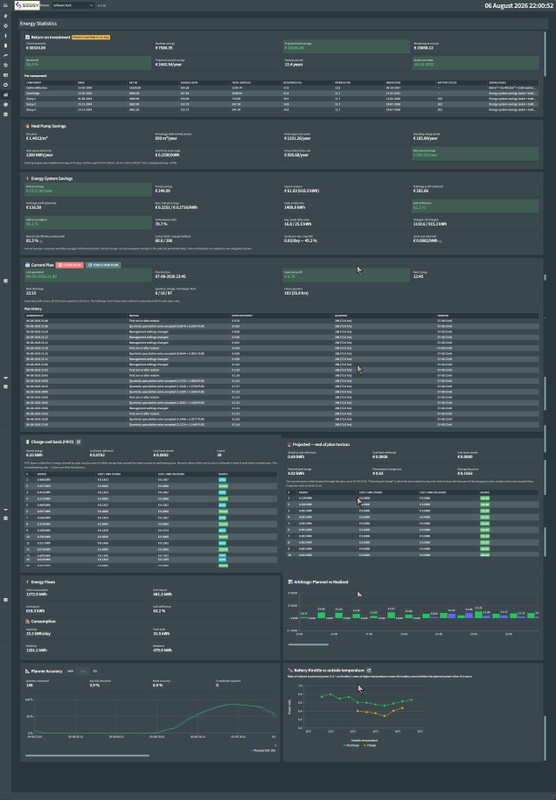Click the Sessy 1 row in Per component table

coord(282,99)
